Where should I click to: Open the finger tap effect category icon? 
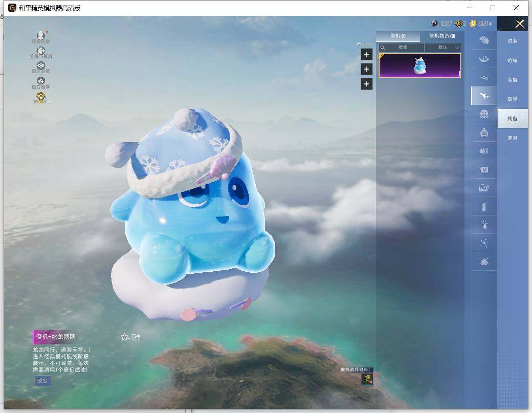click(x=484, y=224)
